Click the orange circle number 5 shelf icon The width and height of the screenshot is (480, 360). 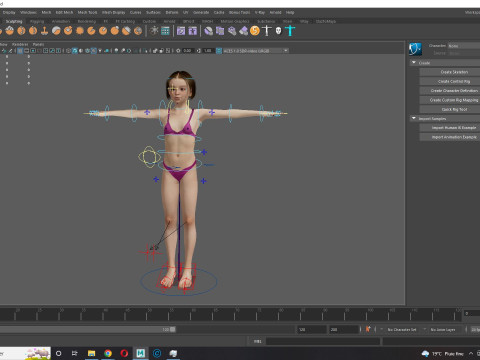(x=255, y=31)
